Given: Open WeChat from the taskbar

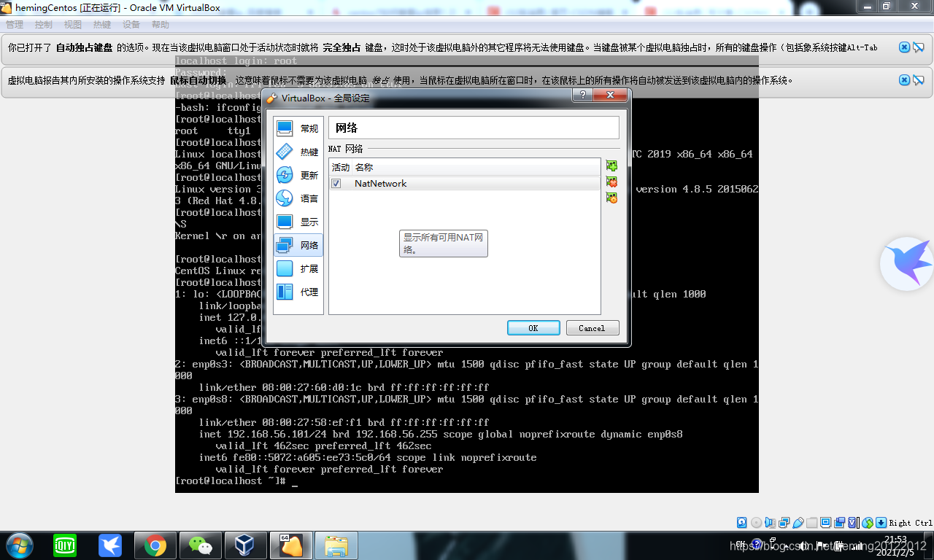Looking at the screenshot, I should click(x=200, y=545).
